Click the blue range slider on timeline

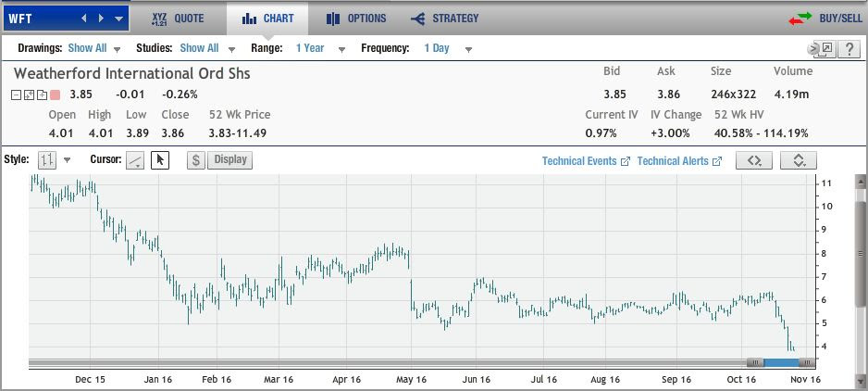pos(781,362)
